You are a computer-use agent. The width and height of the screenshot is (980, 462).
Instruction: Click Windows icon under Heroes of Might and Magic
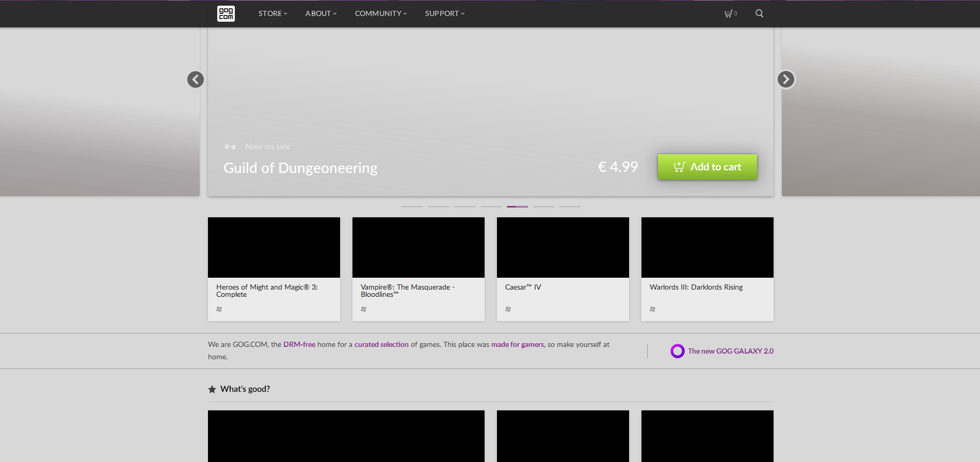pyautogui.click(x=219, y=309)
